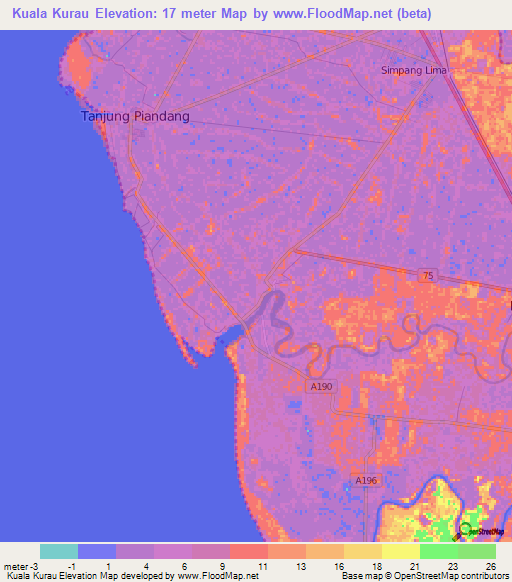Screen dimensions: 512x582
Task: Click the mauve 6 meter legend swatch
Action: [211, 552]
